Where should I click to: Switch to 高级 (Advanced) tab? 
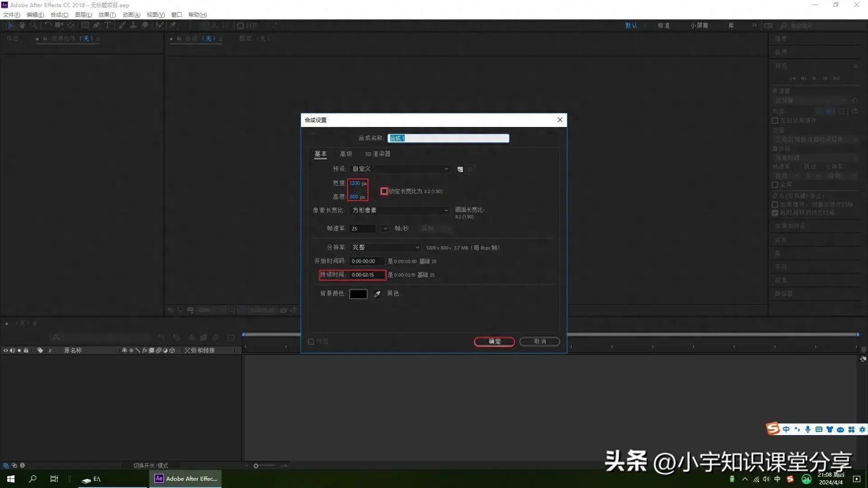tap(346, 154)
